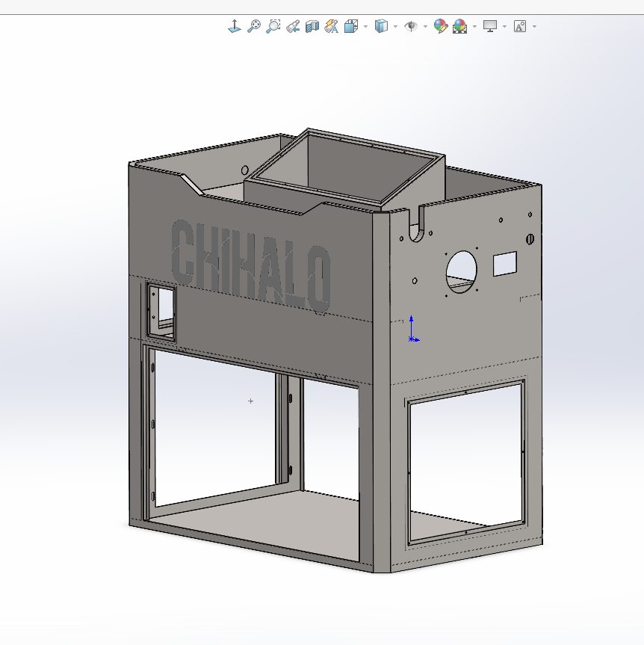The width and height of the screenshot is (644, 645).
Task: Click the View Orientation cube icon
Action: [350, 26]
